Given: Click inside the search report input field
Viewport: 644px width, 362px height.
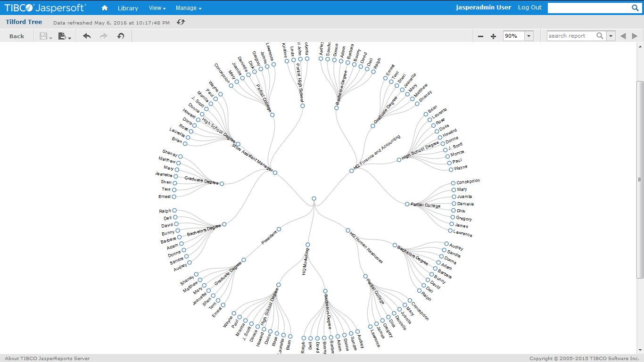Looking at the screenshot, I should click(x=570, y=35).
